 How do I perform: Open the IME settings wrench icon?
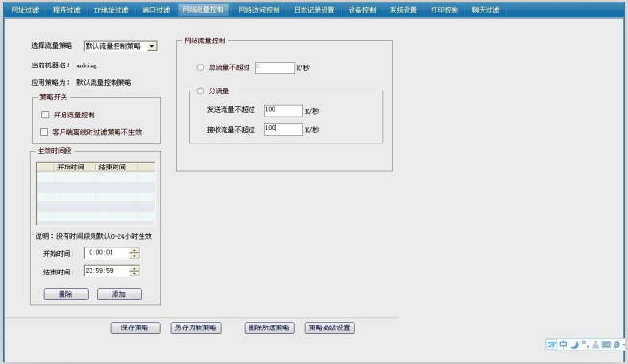[617, 345]
